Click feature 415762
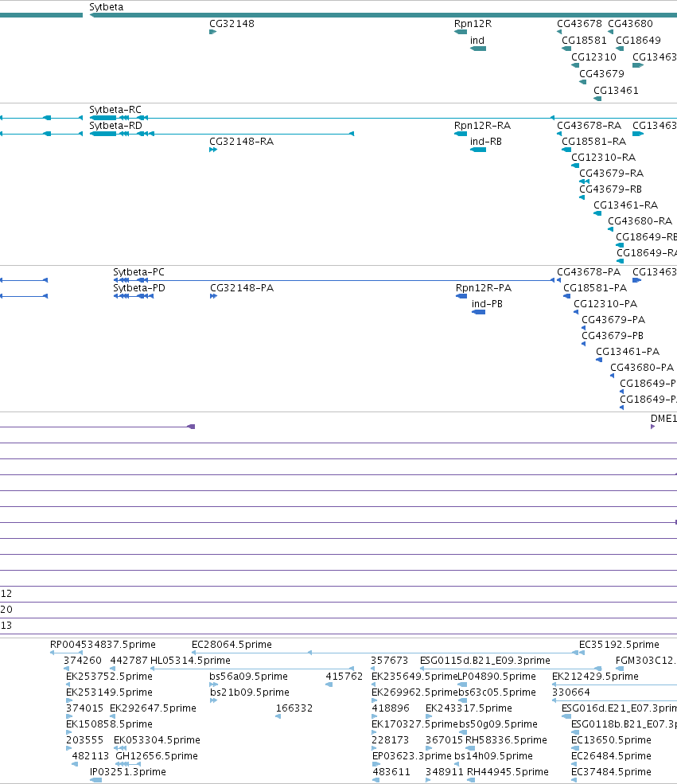The width and height of the screenshot is (677, 784). tap(344, 677)
